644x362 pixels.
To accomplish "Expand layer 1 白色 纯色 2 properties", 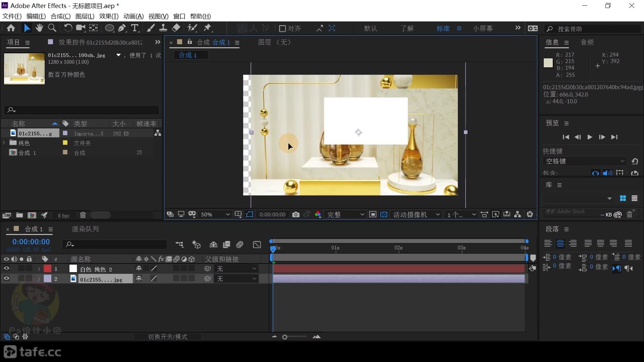I will 39,269.
